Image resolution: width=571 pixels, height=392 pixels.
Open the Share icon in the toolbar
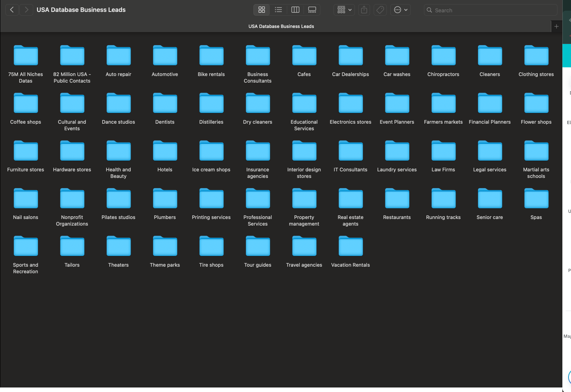pyautogui.click(x=364, y=9)
